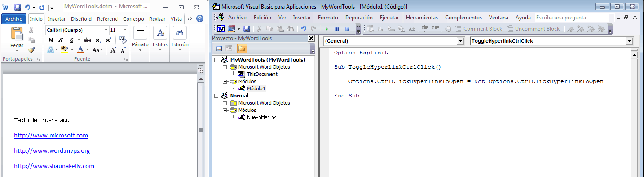Select NuevoMacros module in project tree

click(261, 117)
